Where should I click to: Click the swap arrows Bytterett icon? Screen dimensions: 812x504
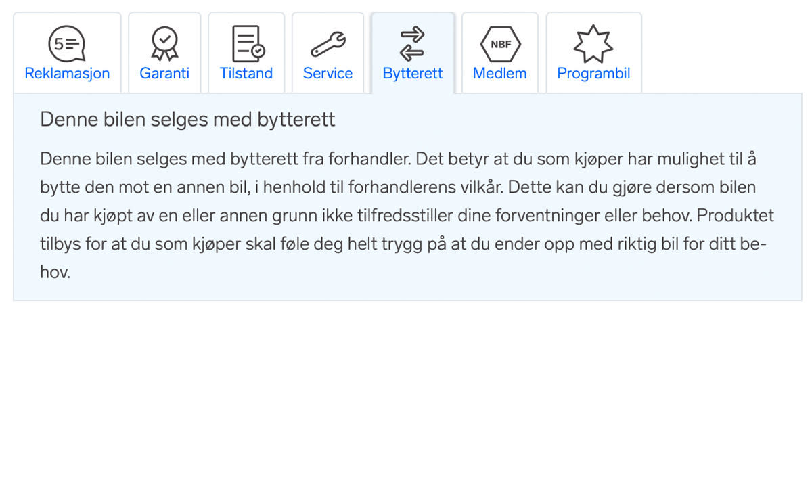(x=412, y=44)
